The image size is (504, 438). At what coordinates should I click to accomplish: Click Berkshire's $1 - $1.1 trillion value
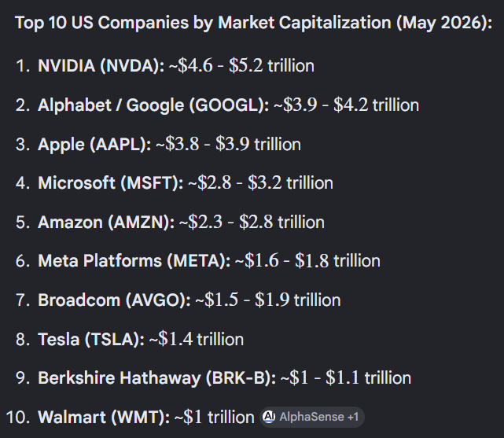(346, 377)
